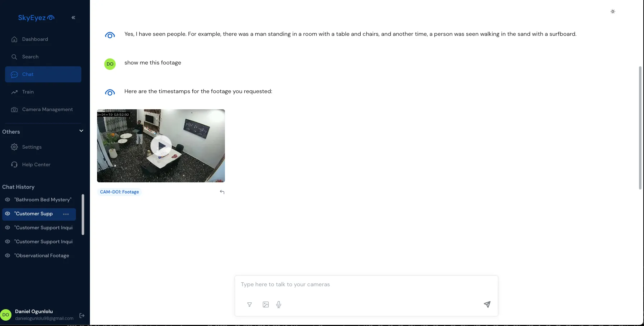This screenshot has height=326, width=644.
Task: Toggle light/dark theme sun icon
Action: tap(613, 11)
